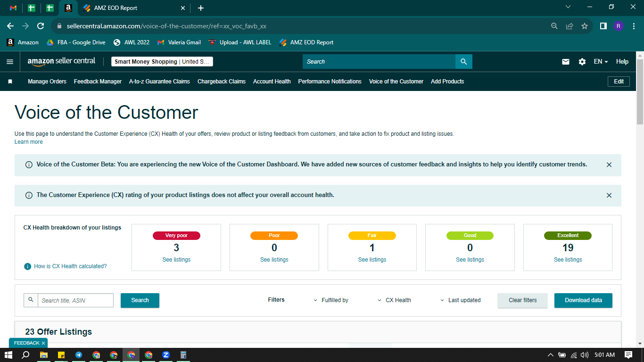This screenshot has width=644, height=362.
Task: Open FBA - Google Drive bookmark
Action: pos(76,42)
